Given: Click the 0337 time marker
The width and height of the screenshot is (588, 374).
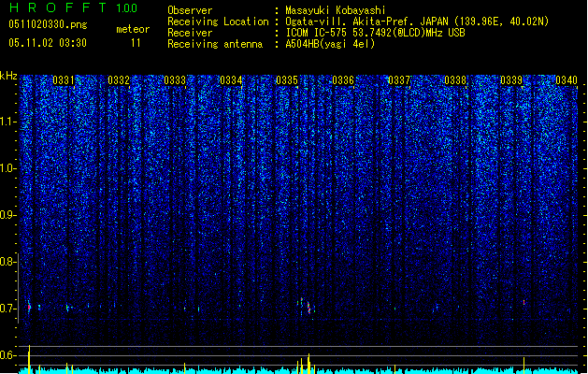Looking at the screenshot, I should pos(399,80).
